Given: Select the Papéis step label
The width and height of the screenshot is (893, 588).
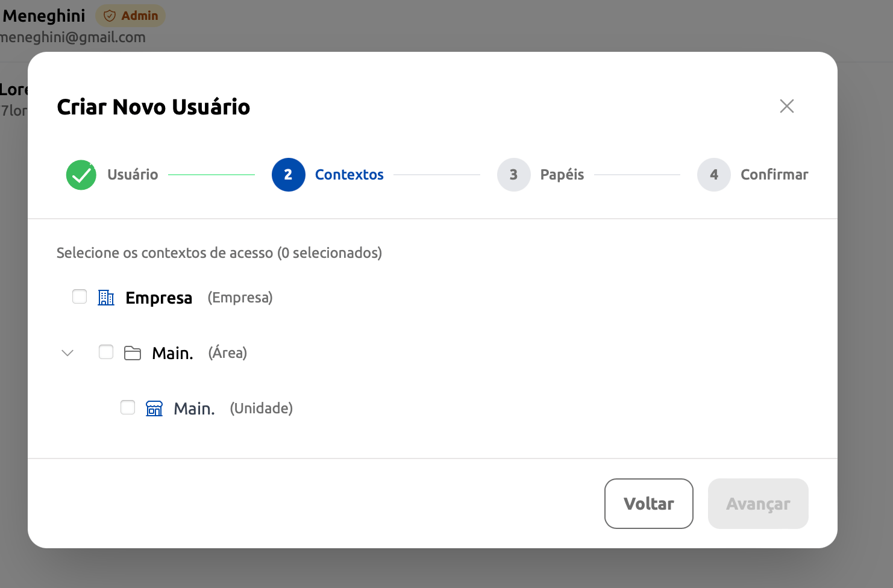Looking at the screenshot, I should (x=562, y=175).
